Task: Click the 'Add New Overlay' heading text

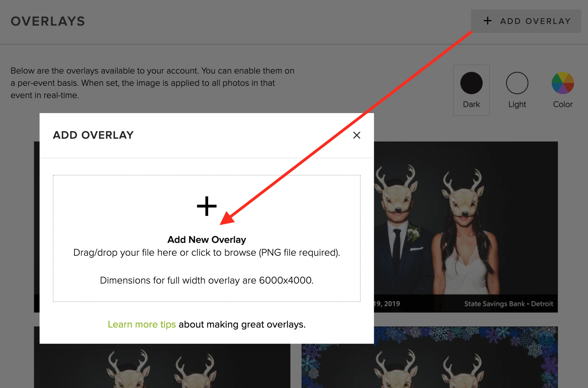Action: [207, 240]
